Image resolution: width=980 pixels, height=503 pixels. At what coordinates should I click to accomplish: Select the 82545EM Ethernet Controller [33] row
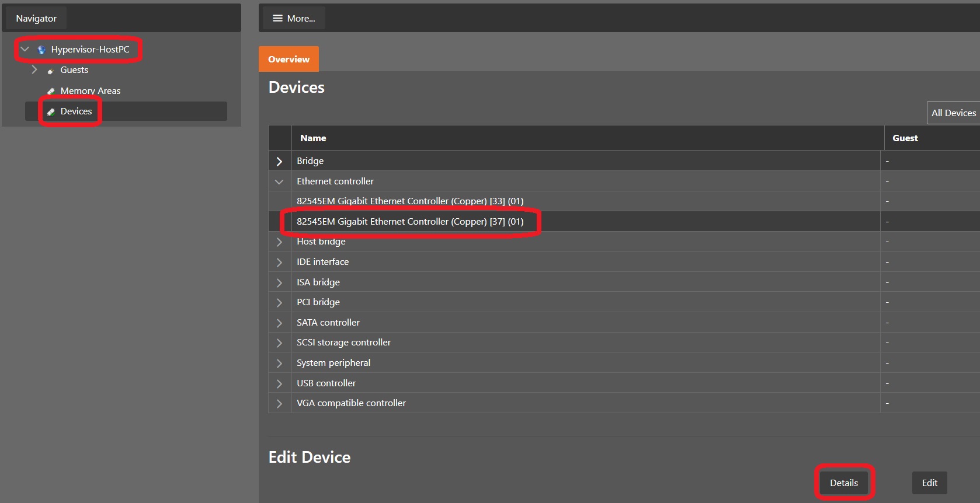(409, 201)
